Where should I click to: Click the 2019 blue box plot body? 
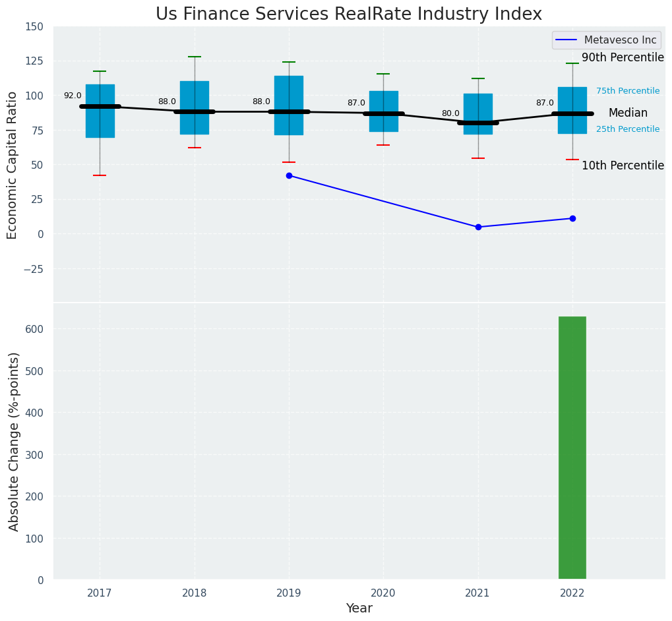coord(289,92)
